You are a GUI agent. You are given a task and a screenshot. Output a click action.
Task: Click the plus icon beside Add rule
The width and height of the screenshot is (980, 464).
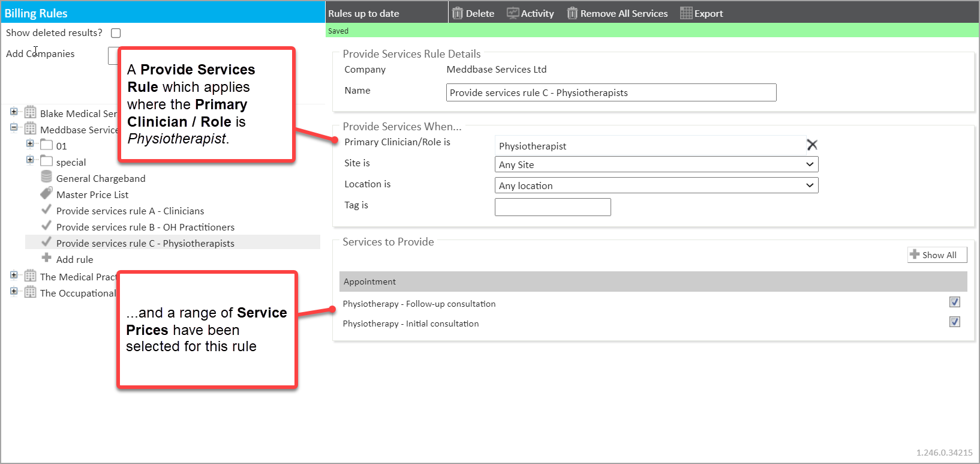pos(46,258)
